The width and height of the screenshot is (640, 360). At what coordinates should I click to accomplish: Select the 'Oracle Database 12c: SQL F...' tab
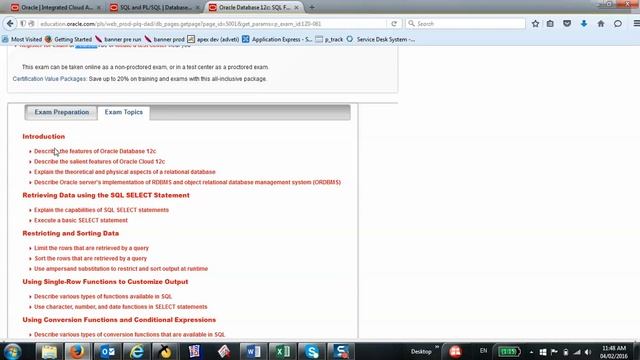[x=254, y=8]
